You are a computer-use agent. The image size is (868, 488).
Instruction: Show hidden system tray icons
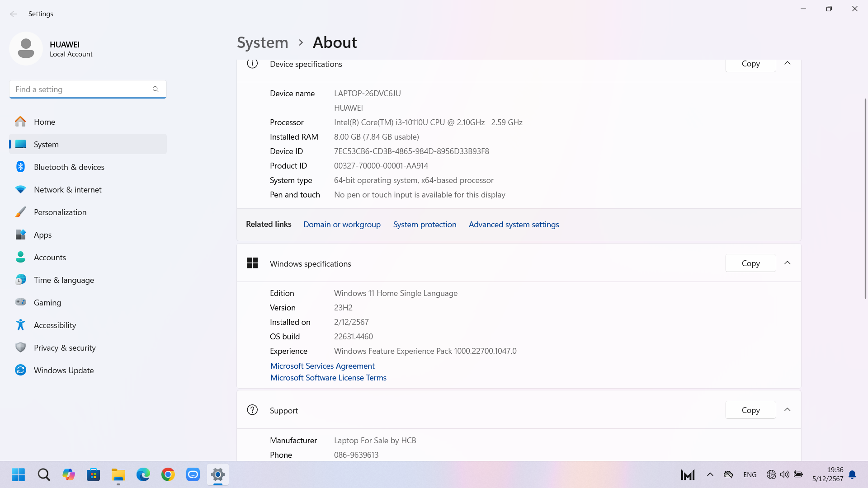point(710,474)
